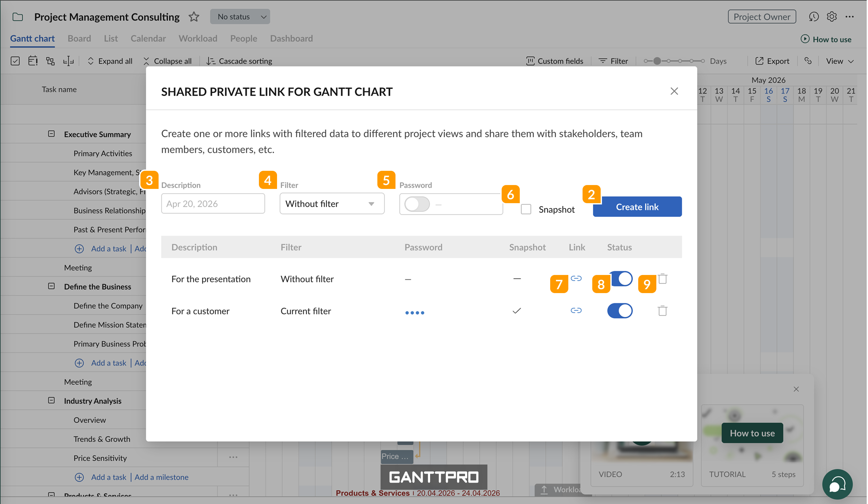Image resolution: width=868 pixels, height=504 pixels.
Task: Open the 'Without filter' dropdown
Action: (x=331, y=203)
